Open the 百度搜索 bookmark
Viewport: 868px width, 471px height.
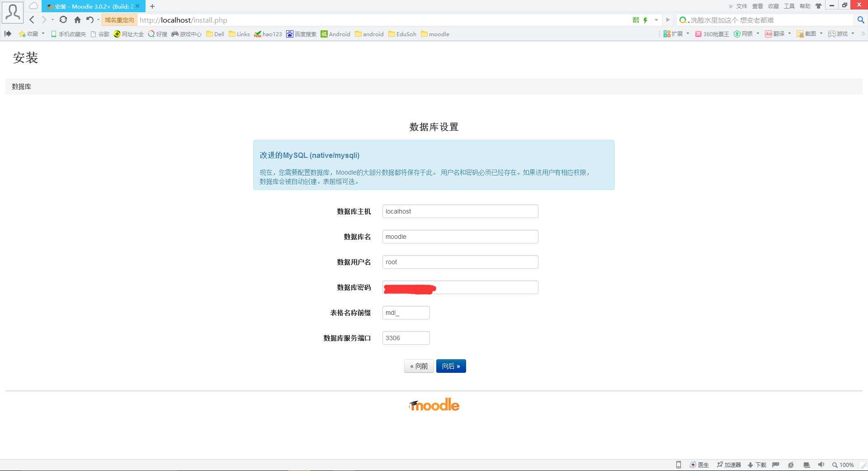click(301, 34)
